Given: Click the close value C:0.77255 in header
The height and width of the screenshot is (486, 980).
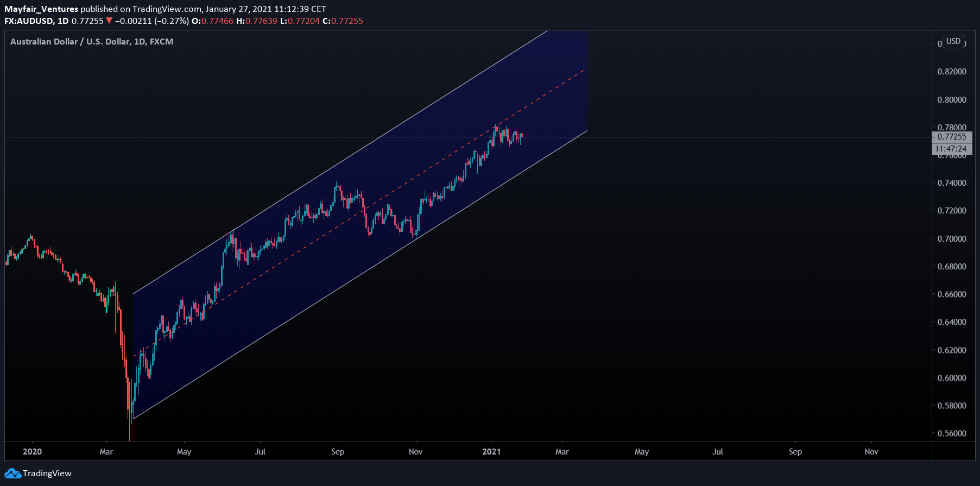Looking at the screenshot, I should [x=343, y=21].
